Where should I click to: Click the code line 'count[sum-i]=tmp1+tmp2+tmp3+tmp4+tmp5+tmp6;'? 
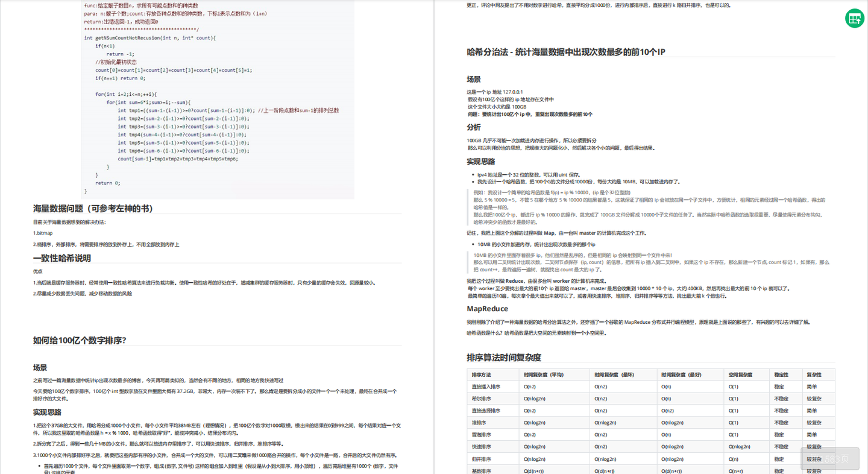(178, 159)
